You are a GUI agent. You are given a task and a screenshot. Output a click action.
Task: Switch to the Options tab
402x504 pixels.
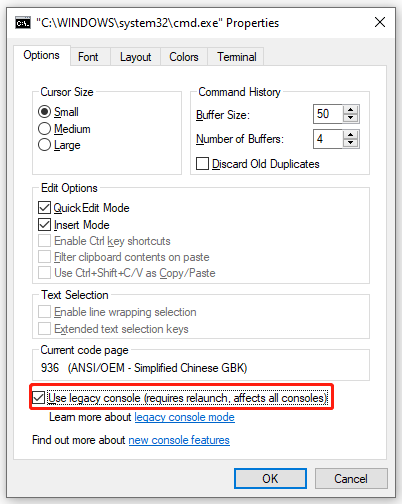(x=42, y=55)
